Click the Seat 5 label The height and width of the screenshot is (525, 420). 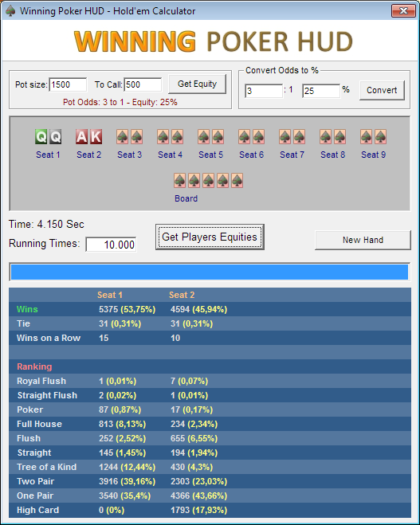(210, 155)
